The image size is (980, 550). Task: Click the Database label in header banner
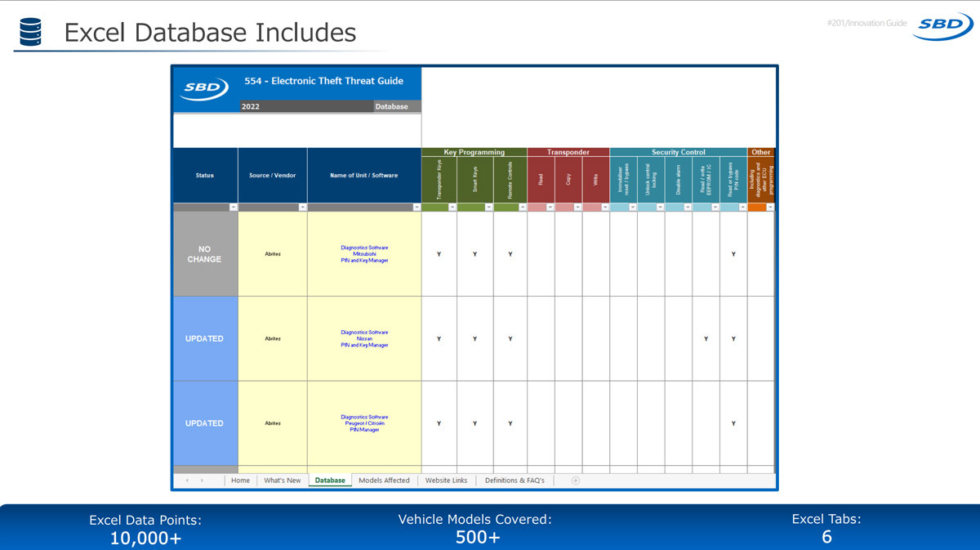coord(392,106)
